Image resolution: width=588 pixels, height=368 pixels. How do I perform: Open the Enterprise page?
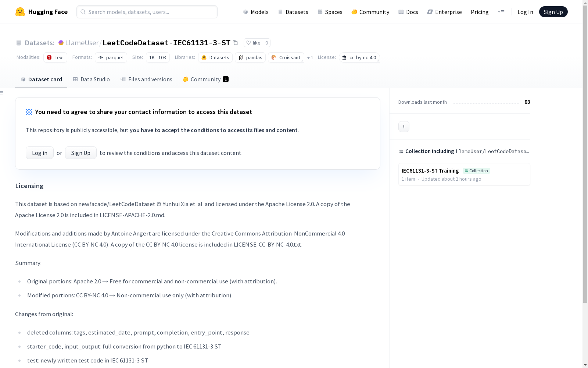(x=444, y=12)
